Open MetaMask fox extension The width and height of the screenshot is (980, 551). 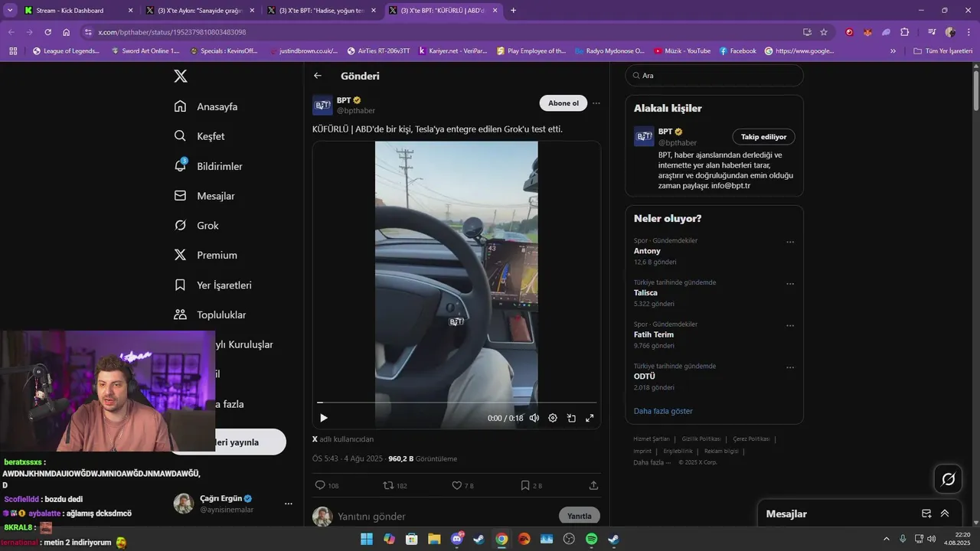click(867, 32)
